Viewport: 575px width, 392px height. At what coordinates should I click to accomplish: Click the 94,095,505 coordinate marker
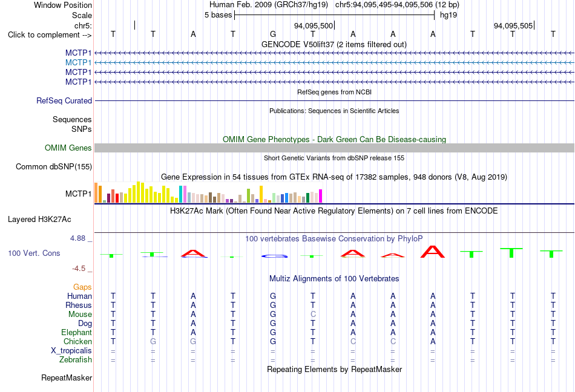pyautogui.click(x=513, y=25)
